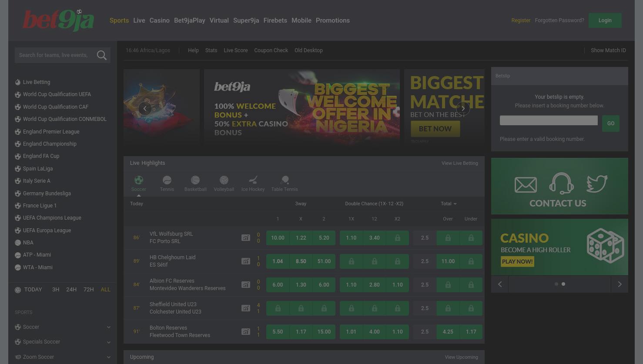Click Old Desktop link

(308, 50)
